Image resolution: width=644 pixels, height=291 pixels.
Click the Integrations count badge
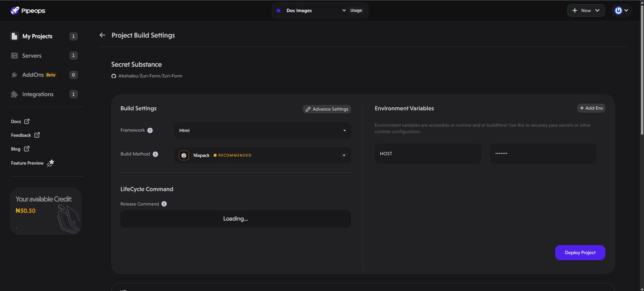pos(73,94)
